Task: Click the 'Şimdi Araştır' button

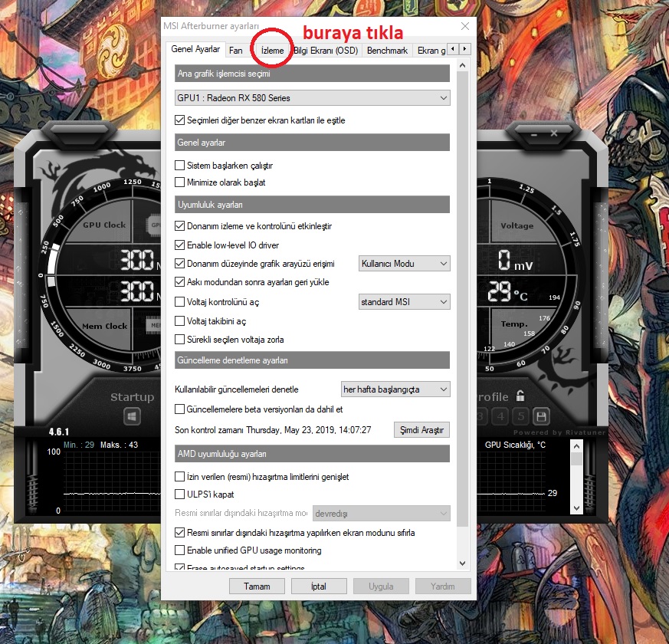Action: (x=421, y=430)
